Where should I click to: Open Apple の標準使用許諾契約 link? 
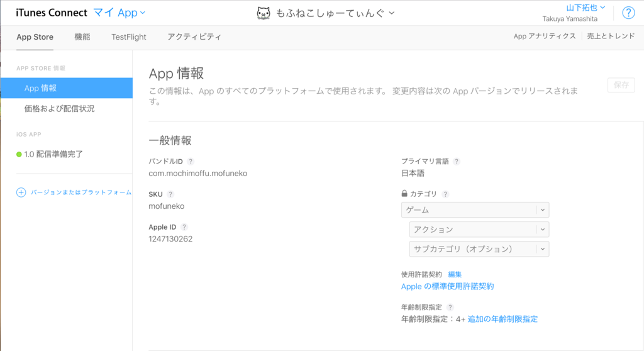pos(447,286)
